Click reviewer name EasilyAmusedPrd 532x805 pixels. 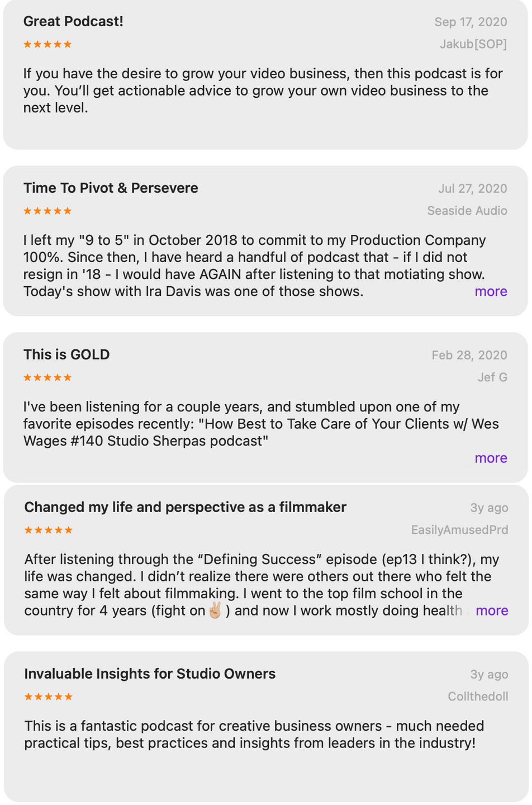(460, 530)
